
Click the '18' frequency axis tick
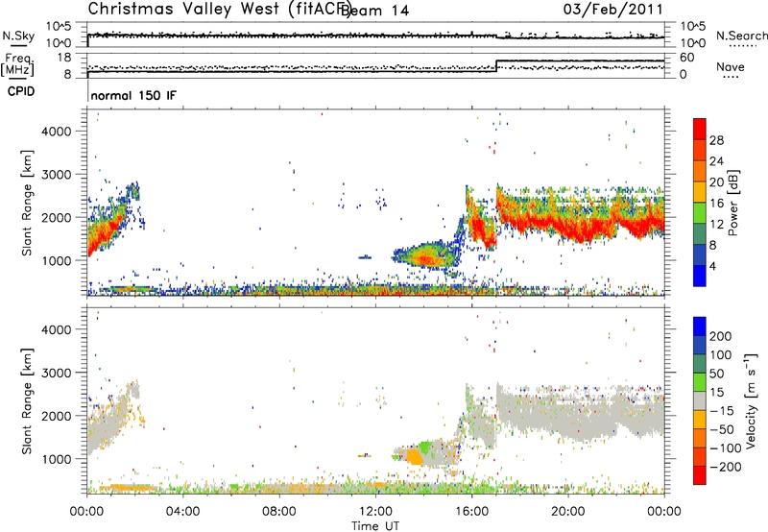tap(64, 58)
